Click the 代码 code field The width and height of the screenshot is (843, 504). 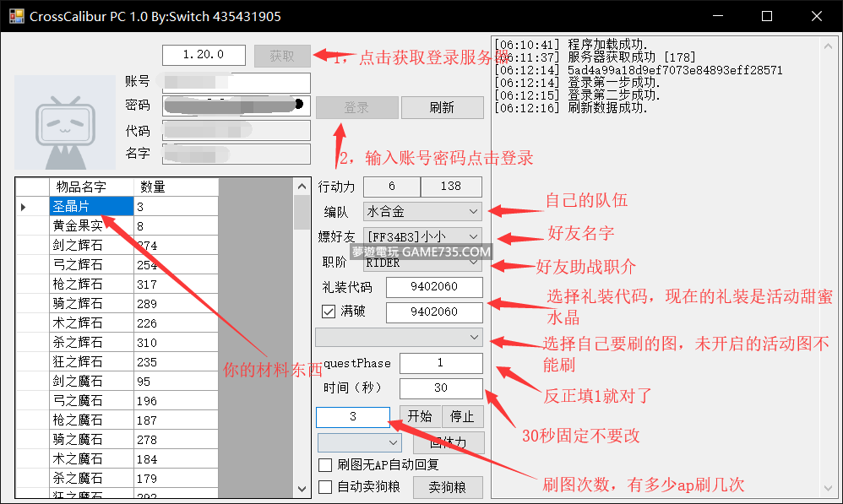[x=237, y=131]
